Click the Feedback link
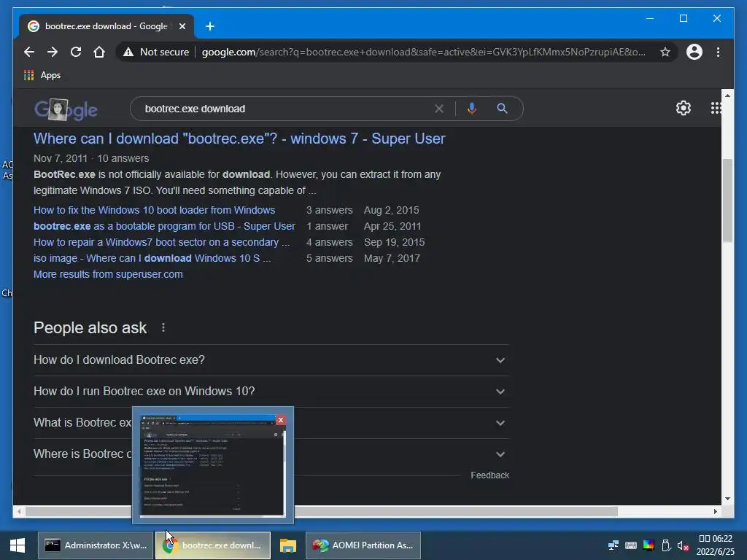This screenshot has height=560, width=747. [489, 475]
